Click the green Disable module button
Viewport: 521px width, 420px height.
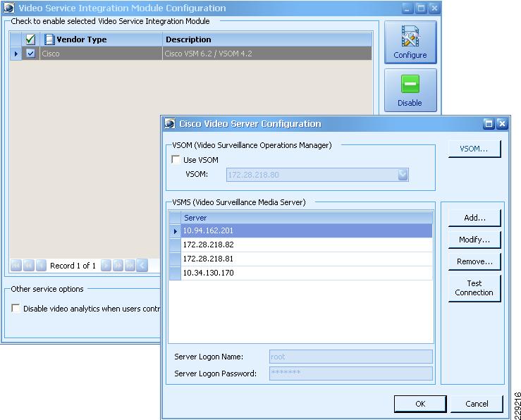(410, 90)
